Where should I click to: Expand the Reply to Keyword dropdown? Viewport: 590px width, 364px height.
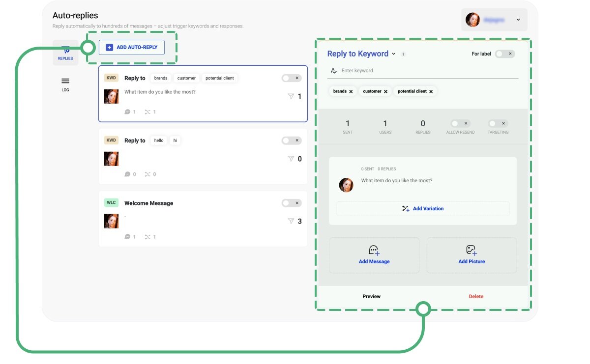click(x=393, y=54)
